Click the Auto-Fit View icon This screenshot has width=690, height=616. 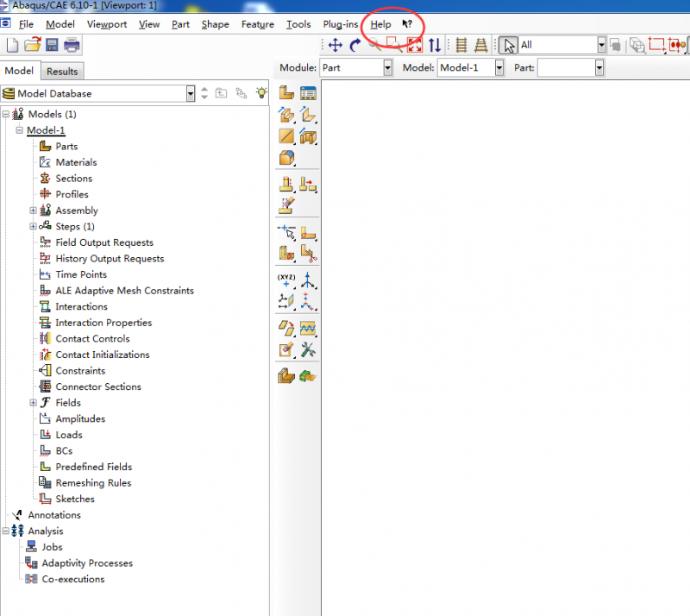(x=415, y=45)
